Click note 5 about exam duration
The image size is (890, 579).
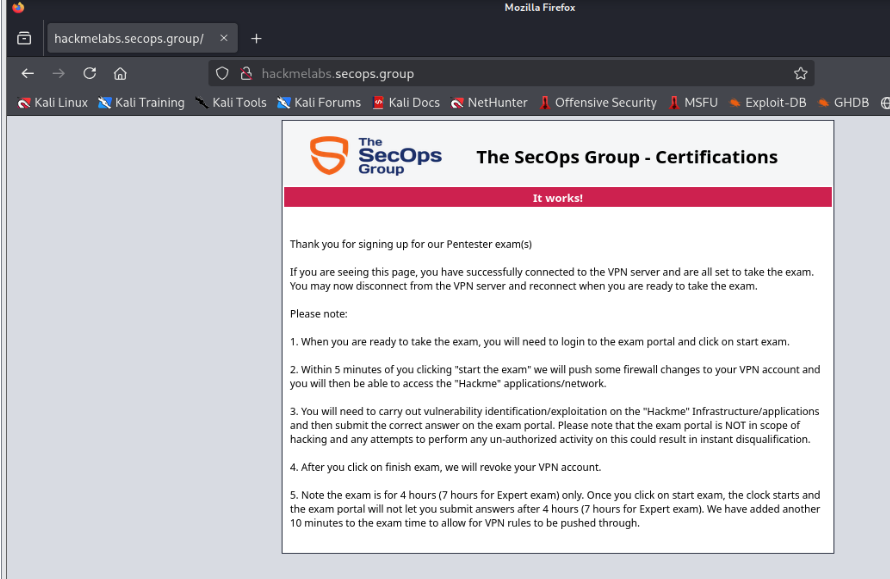(555, 509)
